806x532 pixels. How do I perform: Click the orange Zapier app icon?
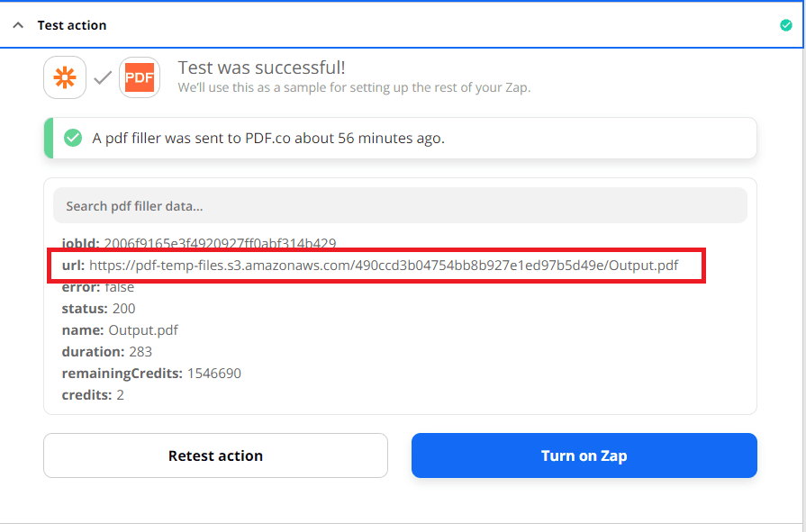(65, 77)
